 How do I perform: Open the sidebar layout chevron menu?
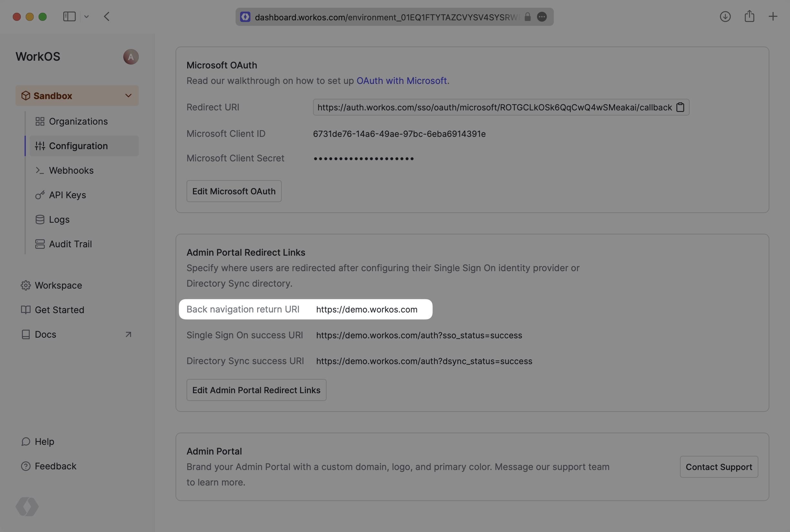(86, 17)
